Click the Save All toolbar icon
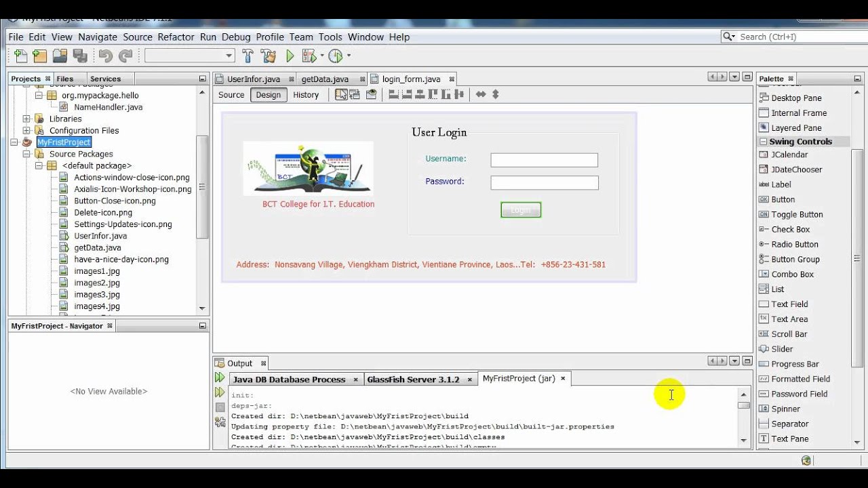Image resolution: width=868 pixels, height=488 pixels. (80, 56)
